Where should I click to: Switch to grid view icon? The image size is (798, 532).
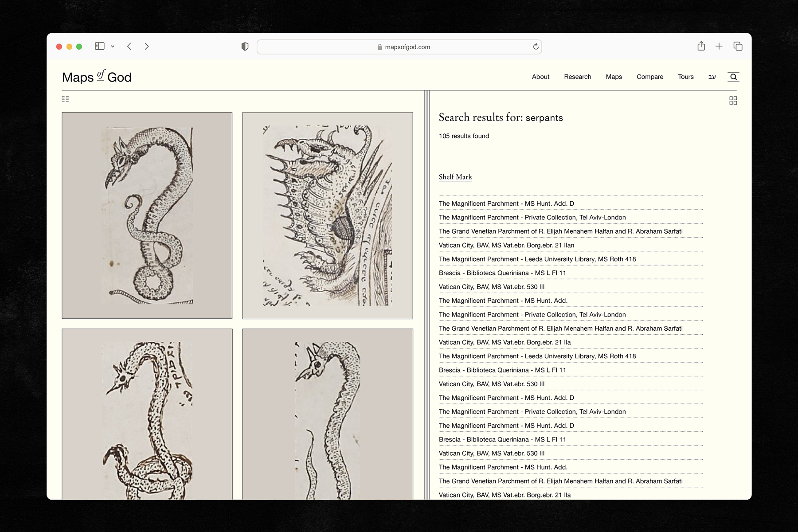coord(733,101)
